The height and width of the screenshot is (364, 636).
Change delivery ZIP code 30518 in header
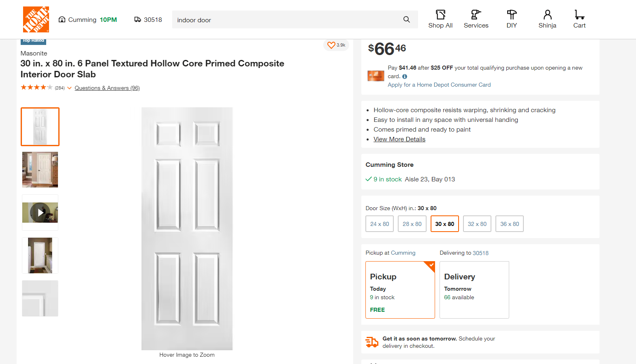point(148,20)
